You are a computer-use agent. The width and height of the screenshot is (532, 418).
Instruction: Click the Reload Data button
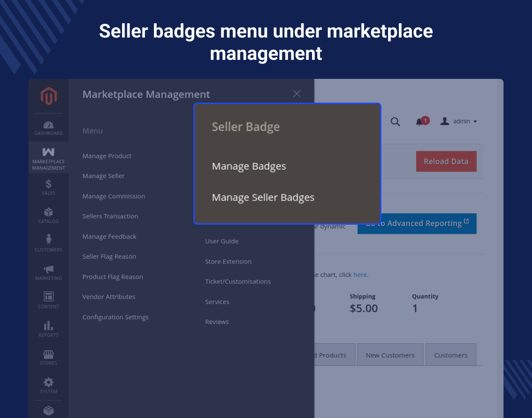pos(446,161)
